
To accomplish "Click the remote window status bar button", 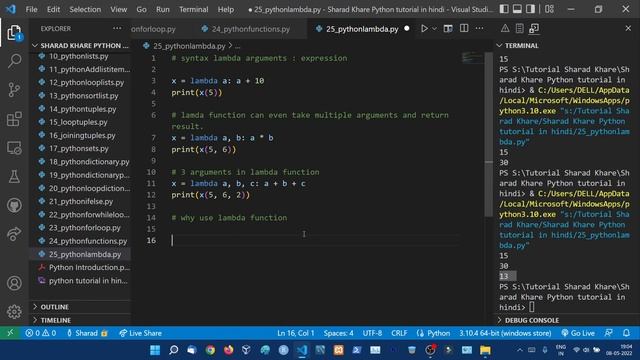I will coord(10,333).
